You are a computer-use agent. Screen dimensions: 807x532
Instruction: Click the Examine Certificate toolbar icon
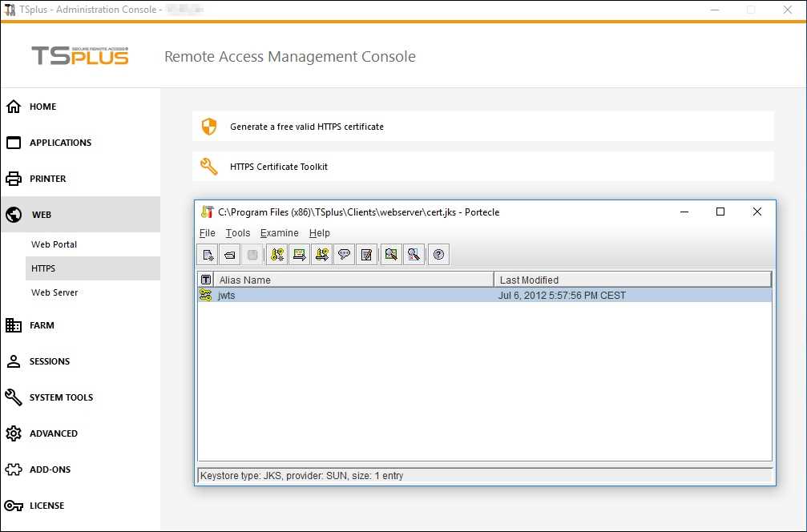coord(390,254)
